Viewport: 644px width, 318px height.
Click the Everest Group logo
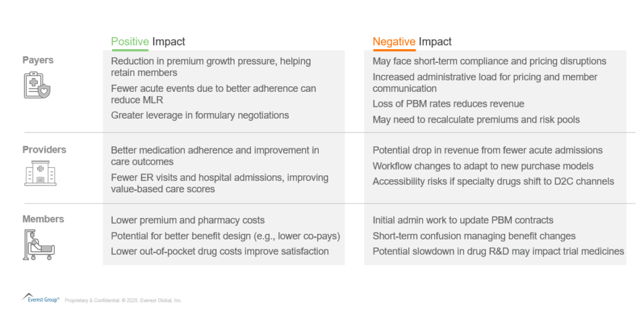[41, 298]
